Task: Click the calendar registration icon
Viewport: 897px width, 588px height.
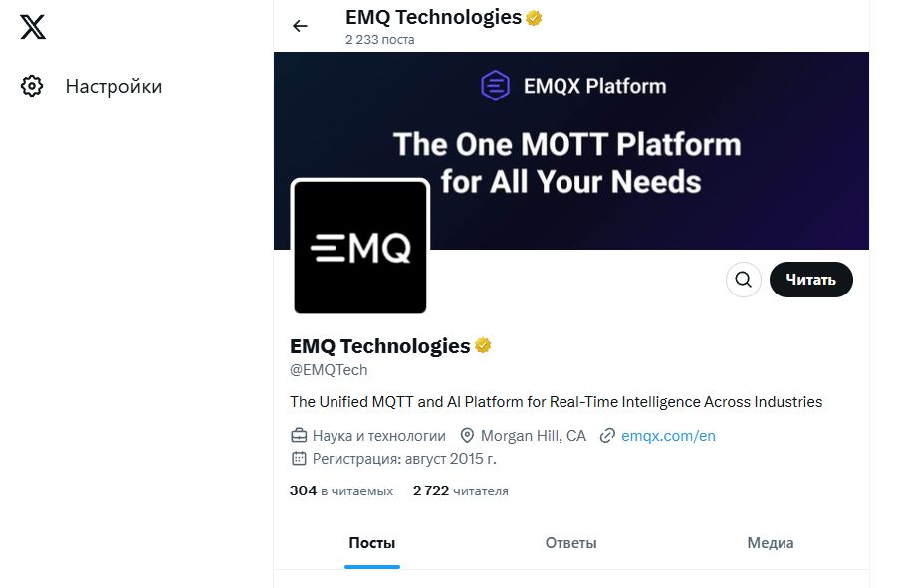Action: [298, 459]
